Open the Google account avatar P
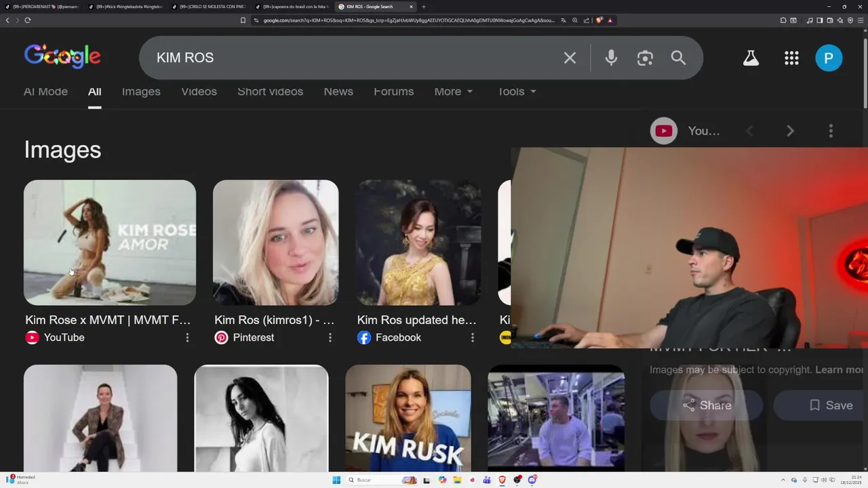This screenshot has height=488, width=868. click(829, 58)
